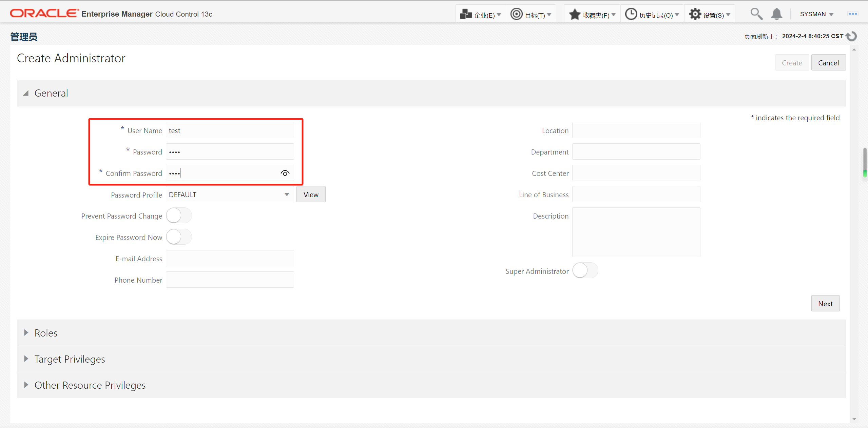Click the Next button

825,304
